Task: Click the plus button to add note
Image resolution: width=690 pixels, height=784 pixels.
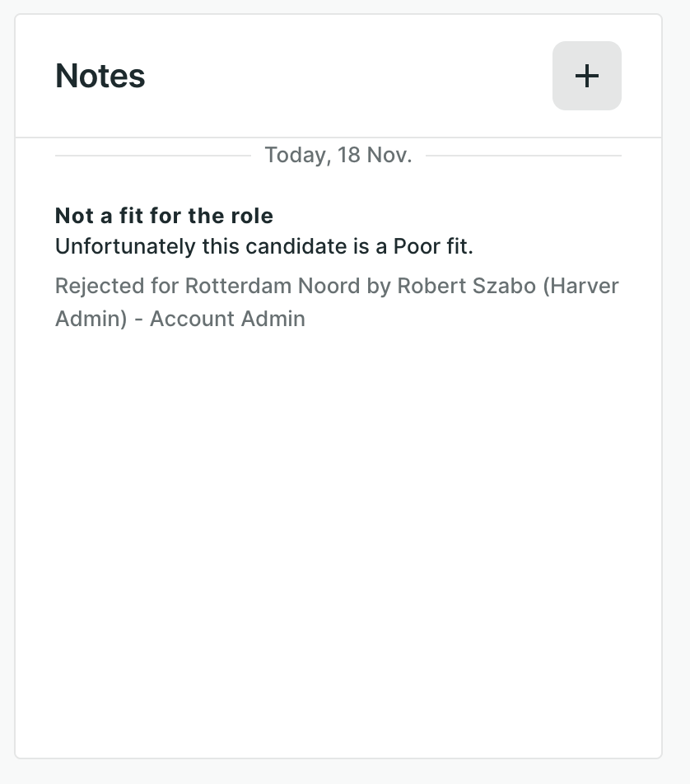Action: [x=586, y=76]
